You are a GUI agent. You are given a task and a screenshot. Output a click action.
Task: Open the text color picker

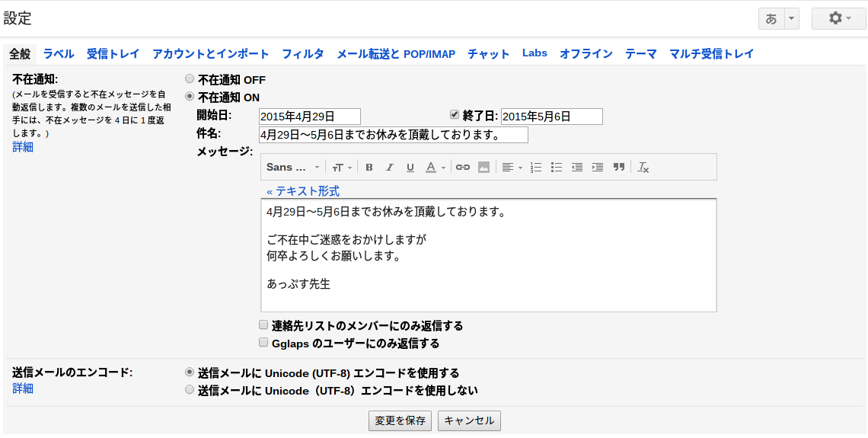(x=435, y=168)
